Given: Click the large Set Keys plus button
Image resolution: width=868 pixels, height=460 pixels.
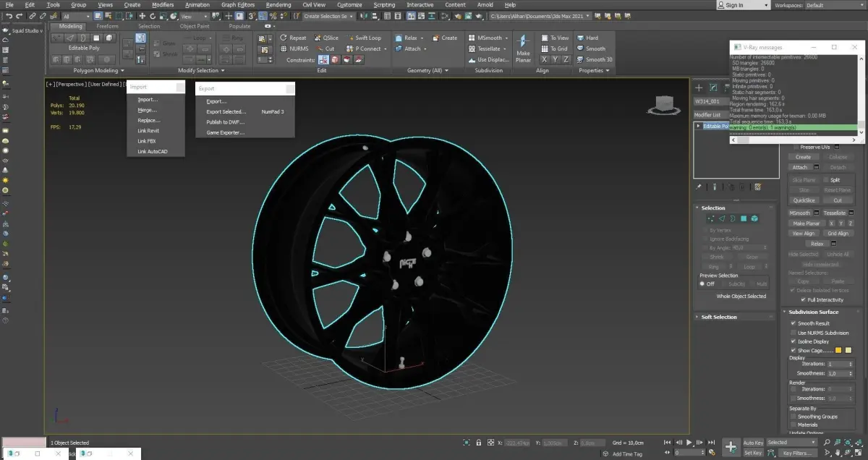Looking at the screenshot, I should (731, 447).
